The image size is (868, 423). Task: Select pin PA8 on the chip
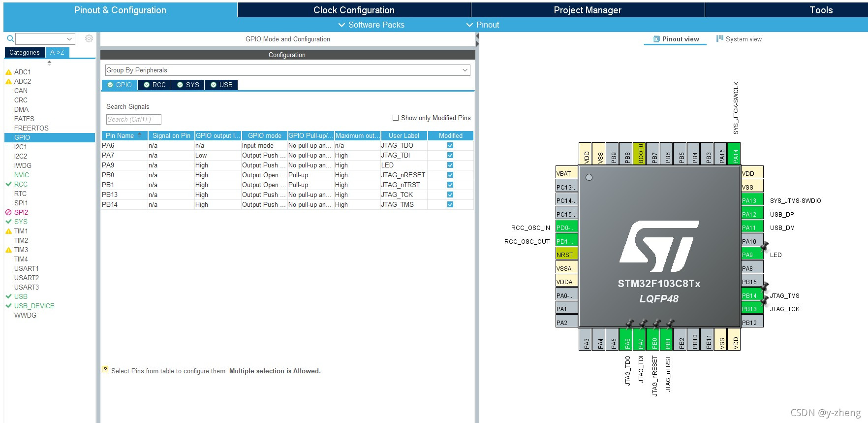tap(752, 268)
